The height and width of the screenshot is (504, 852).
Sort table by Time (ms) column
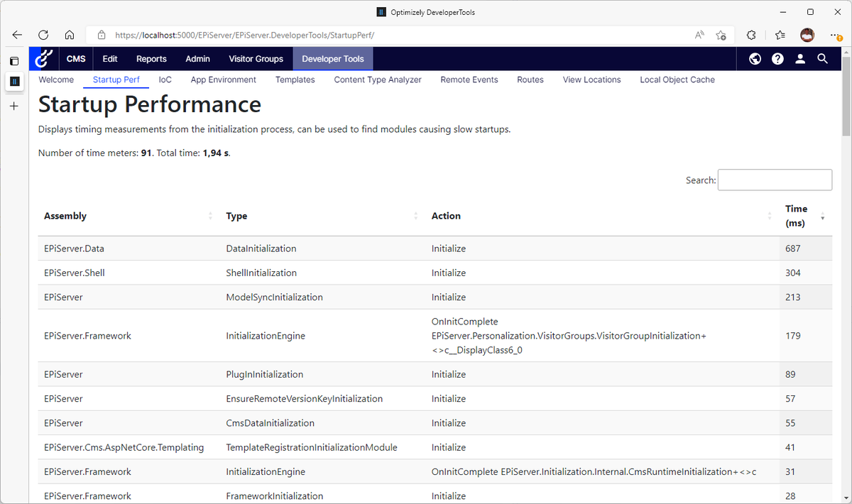806,216
